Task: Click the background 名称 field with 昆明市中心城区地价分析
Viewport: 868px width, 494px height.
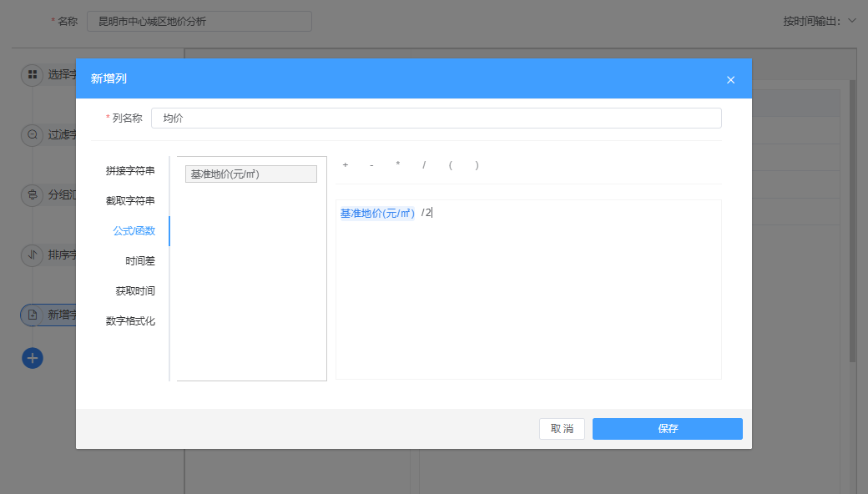Action: (x=199, y=21)
